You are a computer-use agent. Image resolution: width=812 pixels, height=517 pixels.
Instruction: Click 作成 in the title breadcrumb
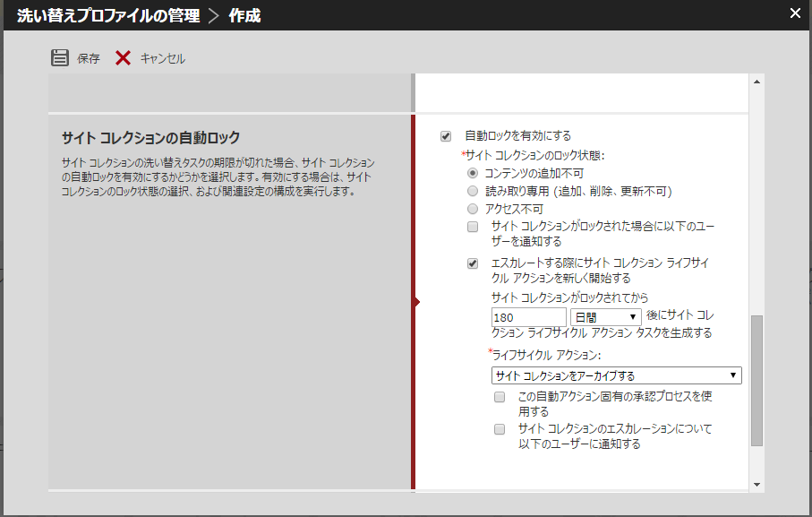pyautogui.click(x=244, y=15)
